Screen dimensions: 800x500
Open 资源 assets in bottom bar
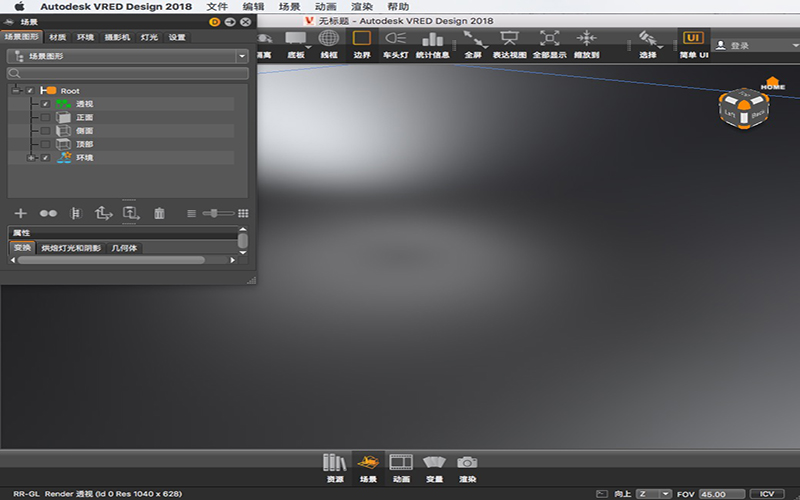(335, 468)
